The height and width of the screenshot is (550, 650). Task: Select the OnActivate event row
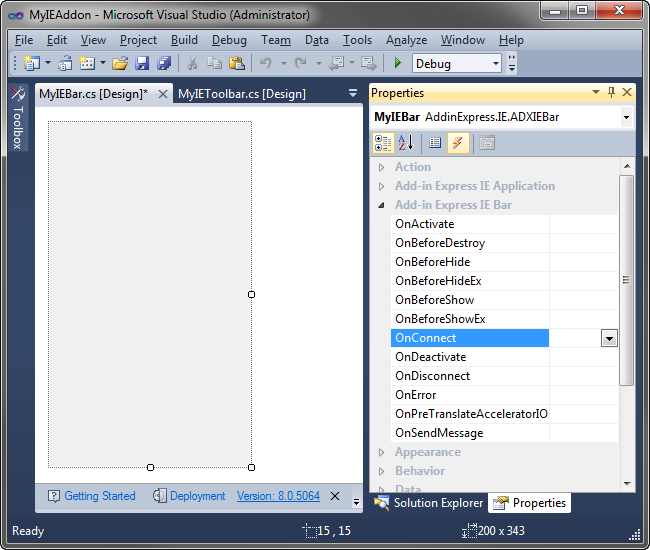tap(504, 224)
